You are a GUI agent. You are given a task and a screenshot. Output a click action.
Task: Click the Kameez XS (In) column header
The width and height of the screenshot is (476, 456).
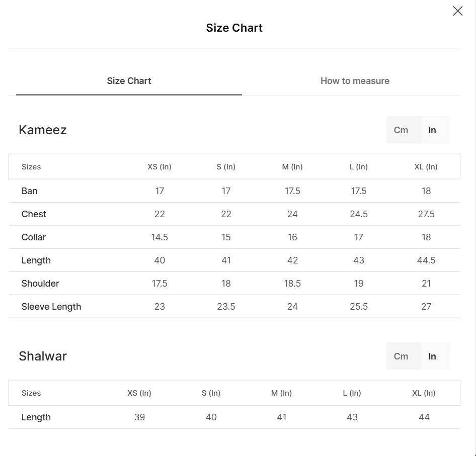(160, 167)
